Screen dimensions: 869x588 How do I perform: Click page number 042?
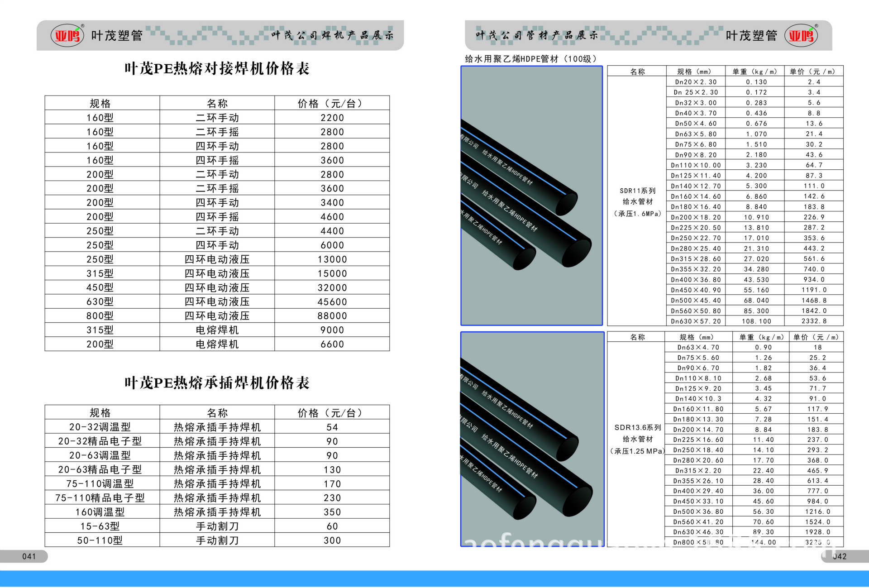click(x=840, y=556)
